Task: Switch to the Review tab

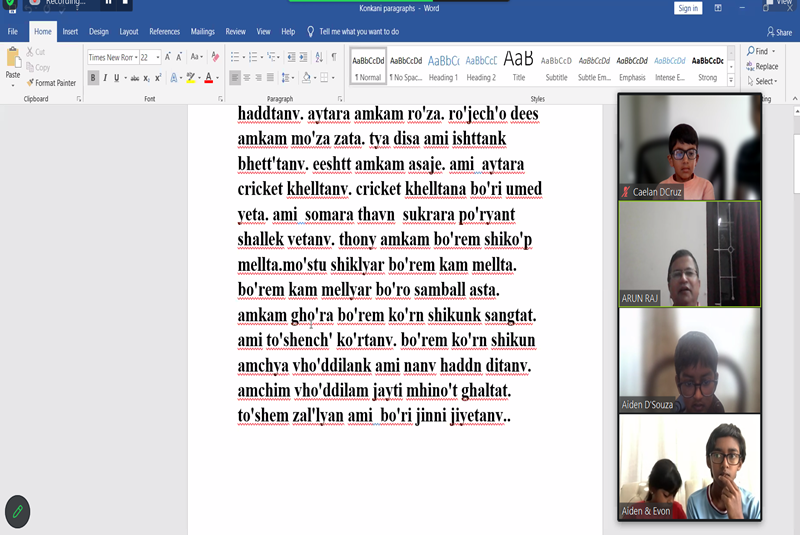Action: coord(235,32)
